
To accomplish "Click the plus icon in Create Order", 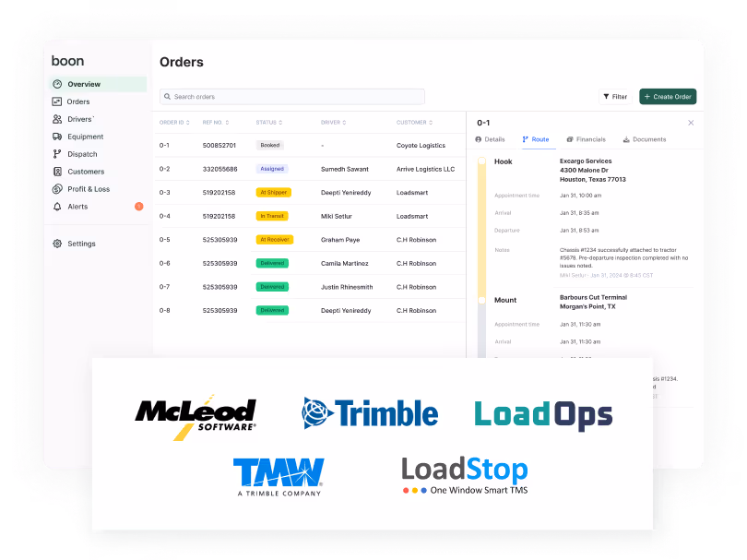I will pyautogui.click(x=647, y=97).
